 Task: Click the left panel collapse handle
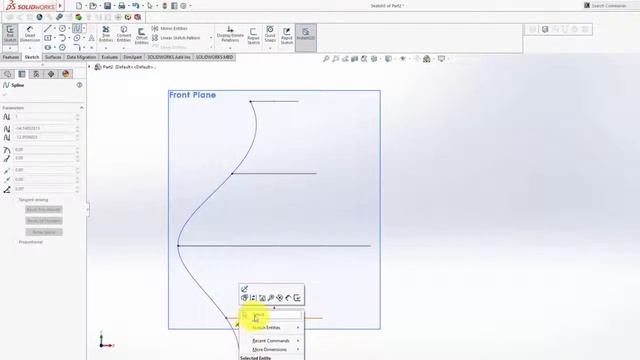[88, 209]
